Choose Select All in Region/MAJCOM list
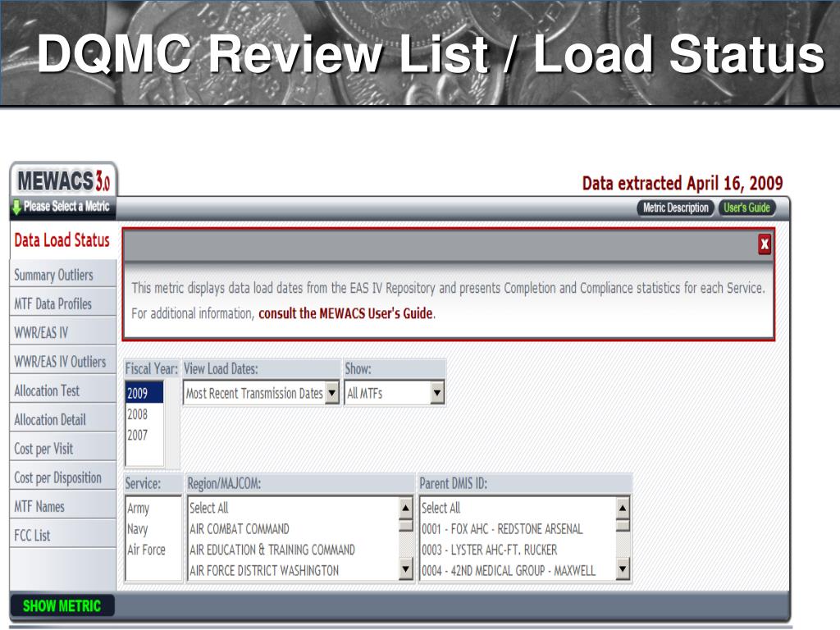 click(x=294, y=508)
